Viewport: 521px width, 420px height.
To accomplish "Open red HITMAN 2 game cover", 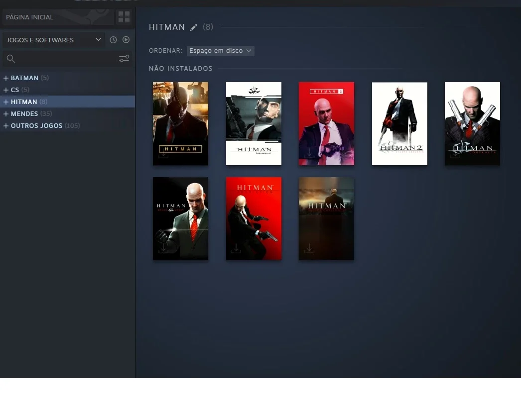I will (x=326, y=123).
